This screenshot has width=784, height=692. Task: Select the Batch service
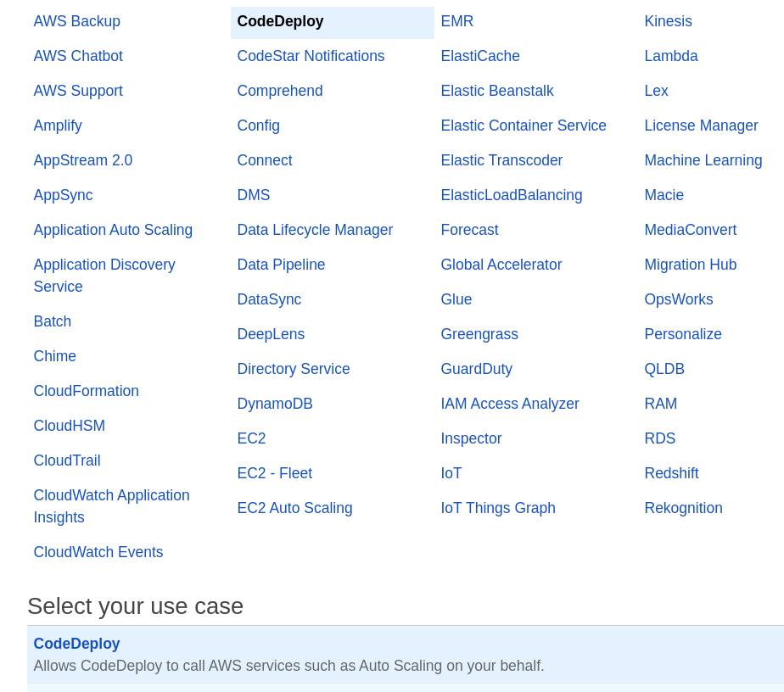pos(52,321)
